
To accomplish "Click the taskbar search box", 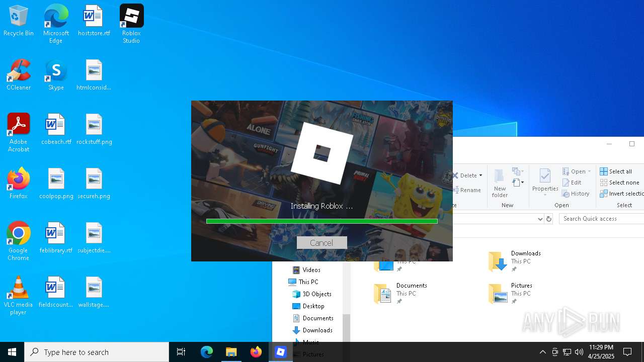I will (97, 352).
